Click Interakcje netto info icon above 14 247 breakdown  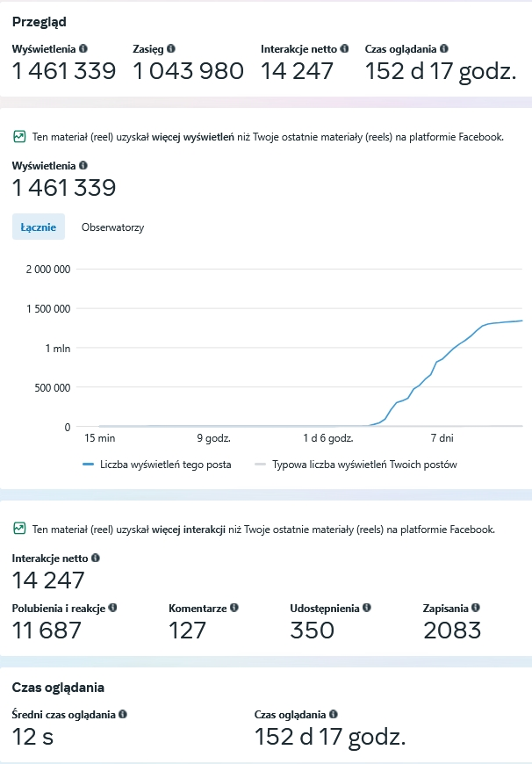(x=96, y=558)
